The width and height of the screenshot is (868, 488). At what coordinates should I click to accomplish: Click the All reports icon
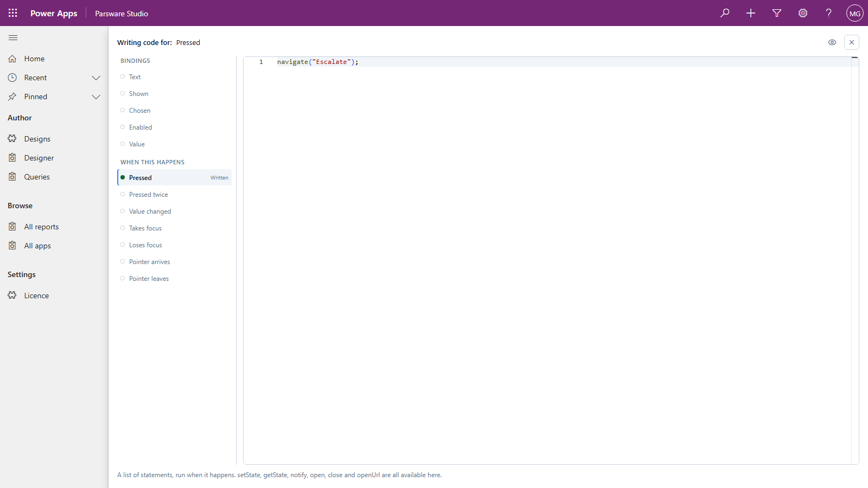(12, 227)
